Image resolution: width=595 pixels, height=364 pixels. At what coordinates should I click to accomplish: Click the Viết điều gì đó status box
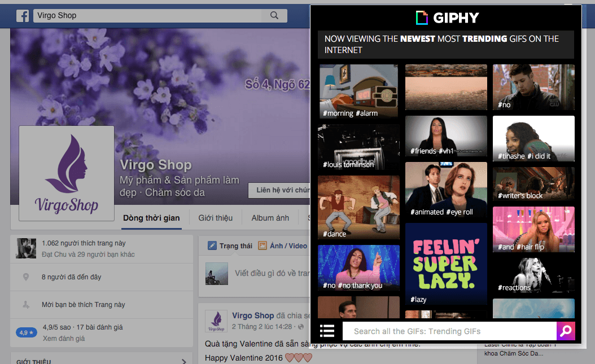(272, 273)
